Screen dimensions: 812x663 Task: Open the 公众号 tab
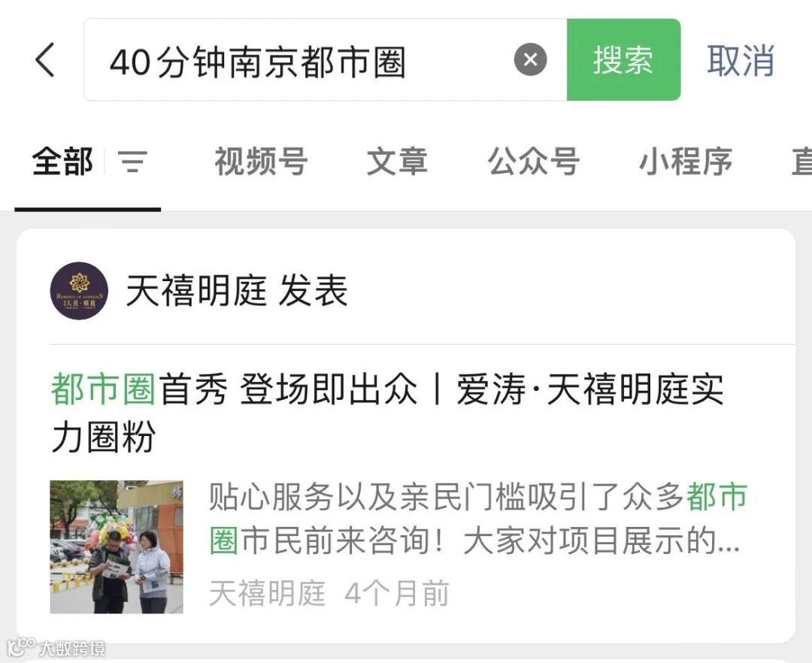(x=533, y=162)
